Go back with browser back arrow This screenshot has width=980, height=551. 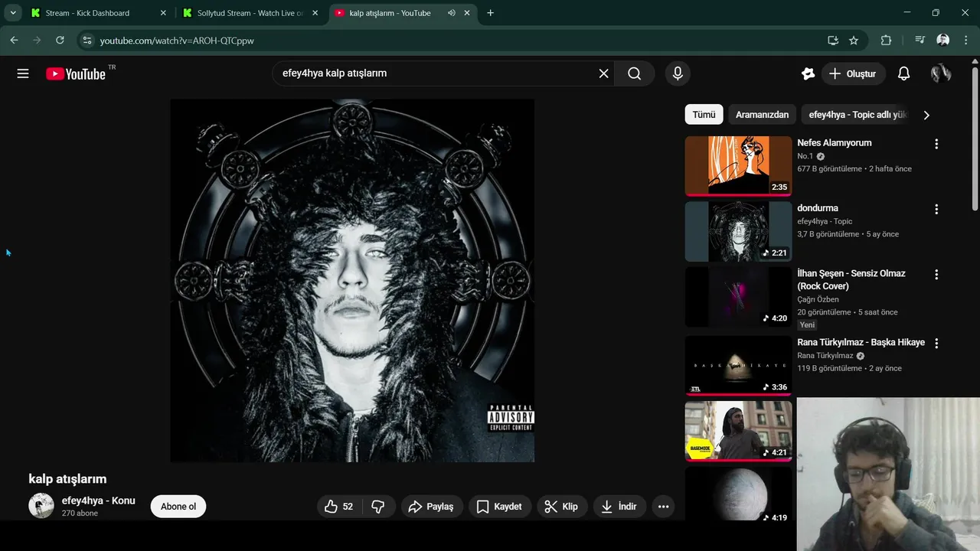tap(14, 40)
